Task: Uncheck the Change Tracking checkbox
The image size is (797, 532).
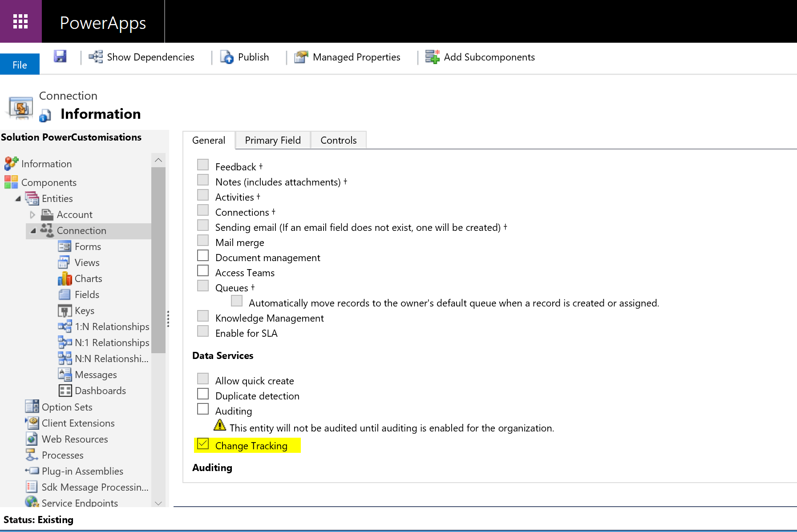Action: tap(203, 444)
